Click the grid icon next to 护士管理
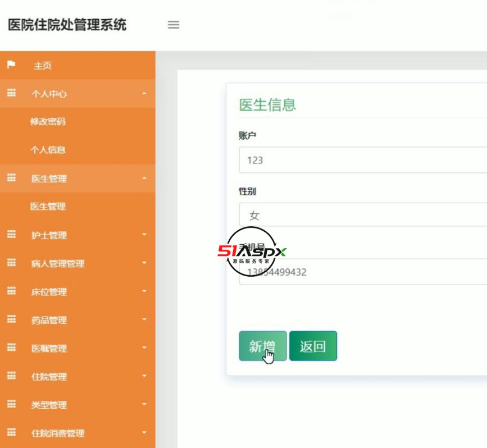Screen dimensions: 487x448 coord(11,235)
